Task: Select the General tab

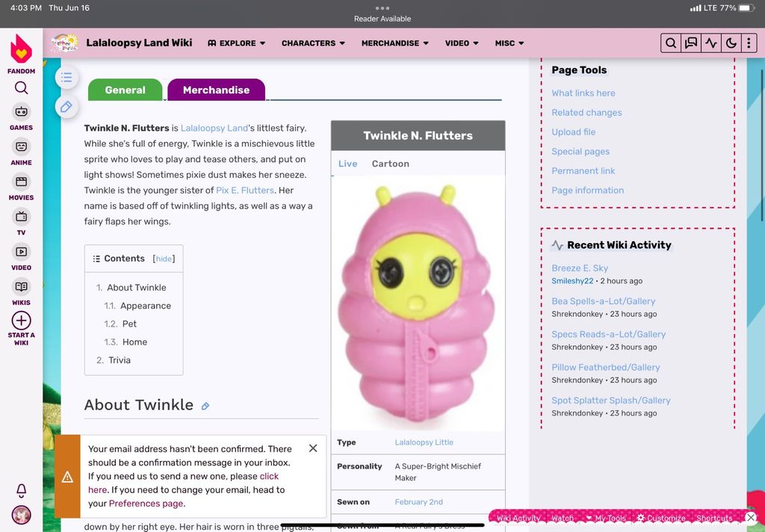Action: click(126, 90)
